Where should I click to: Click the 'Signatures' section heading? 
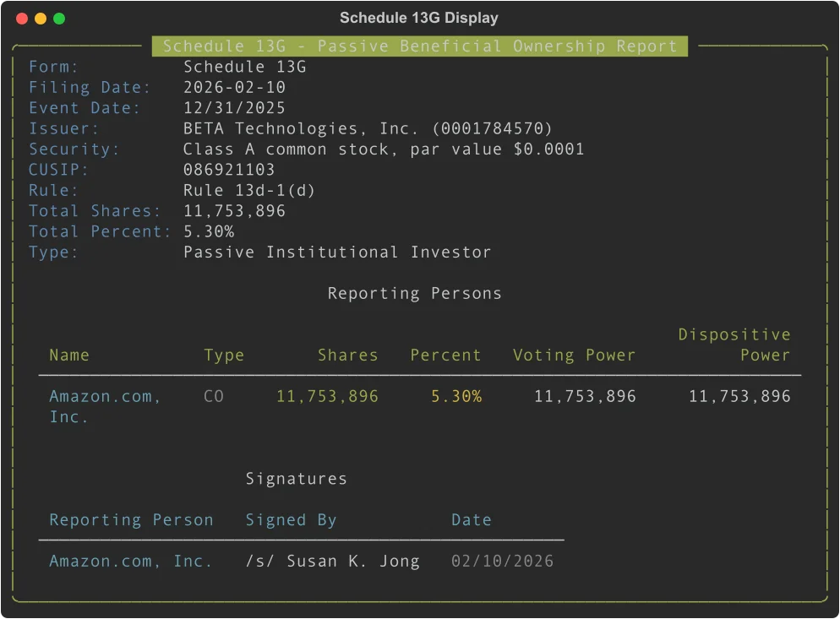[x=297, y=479]
